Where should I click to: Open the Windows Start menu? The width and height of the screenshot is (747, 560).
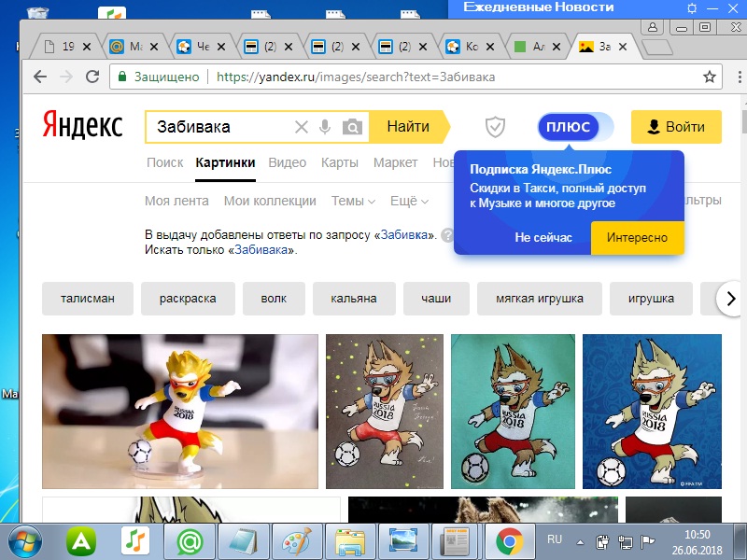25,542
